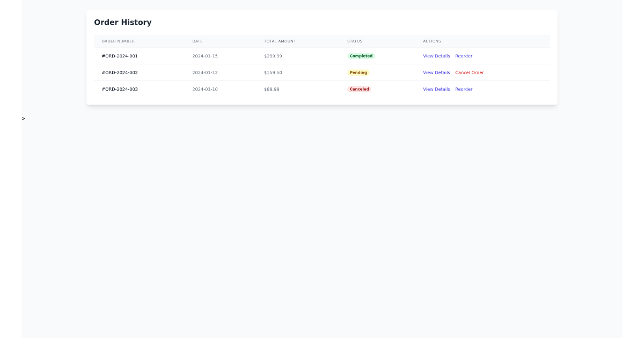This screenshot has width=644, height=338.
Task: Select order number #ORD-2024-001
Action: click(120, 56)
